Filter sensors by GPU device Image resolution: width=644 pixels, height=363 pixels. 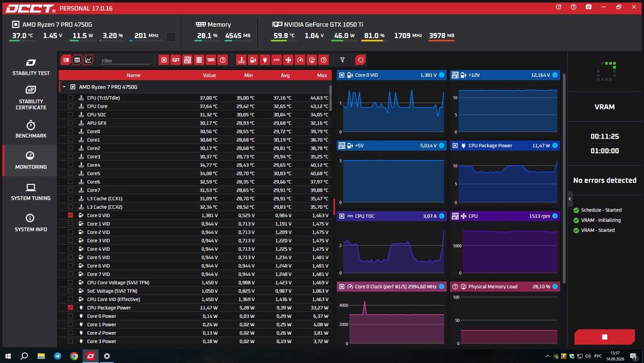(x=175, y=60)
